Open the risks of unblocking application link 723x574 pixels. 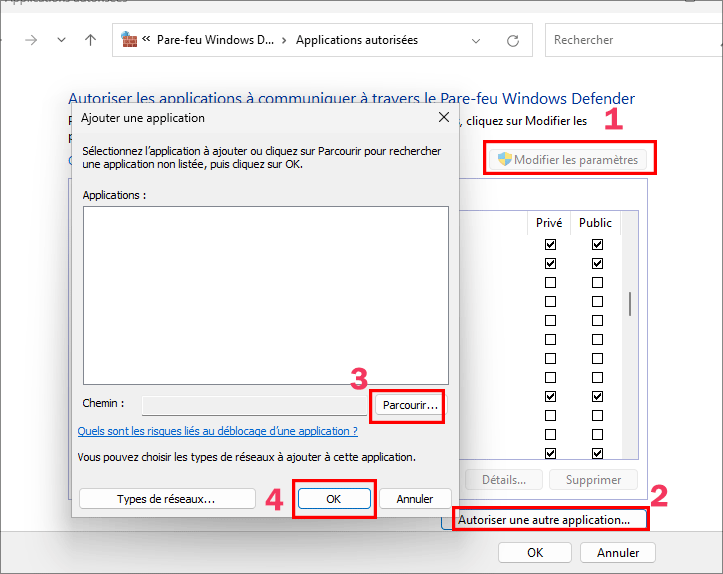click(x=217, y=431)
